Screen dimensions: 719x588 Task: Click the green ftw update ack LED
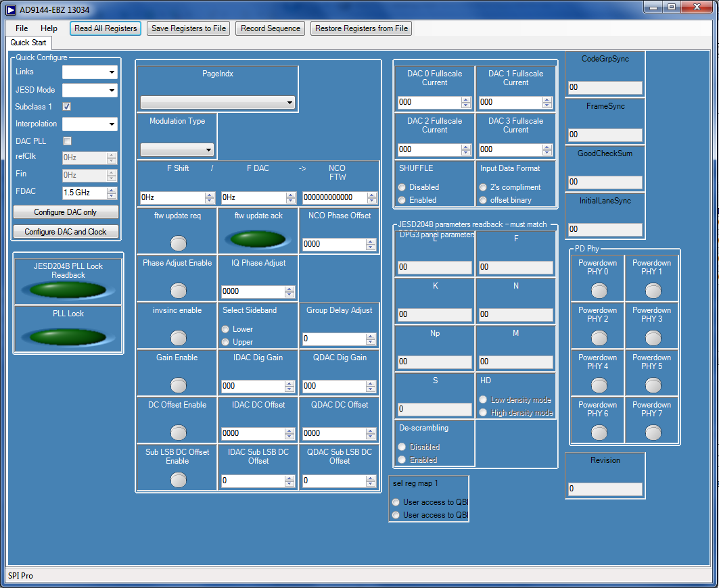pyautogui.click(x=258, y=239)
